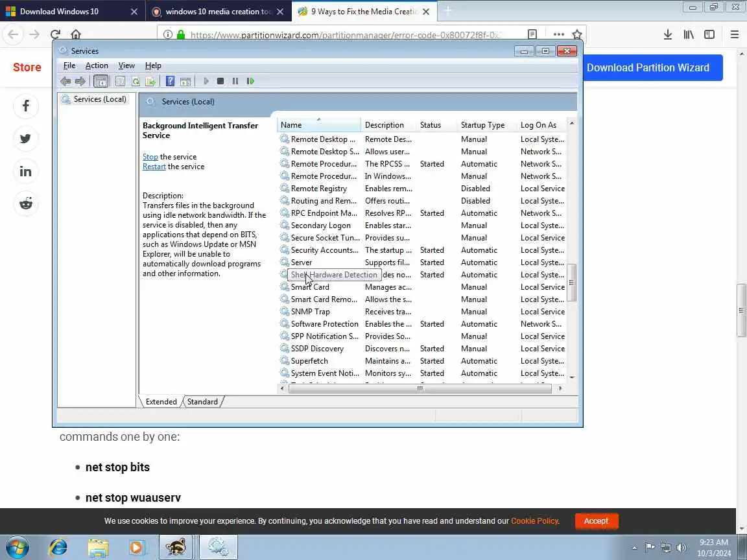
Task: Open Help icon in Services toolbar
Action: [x=170, y=82]
